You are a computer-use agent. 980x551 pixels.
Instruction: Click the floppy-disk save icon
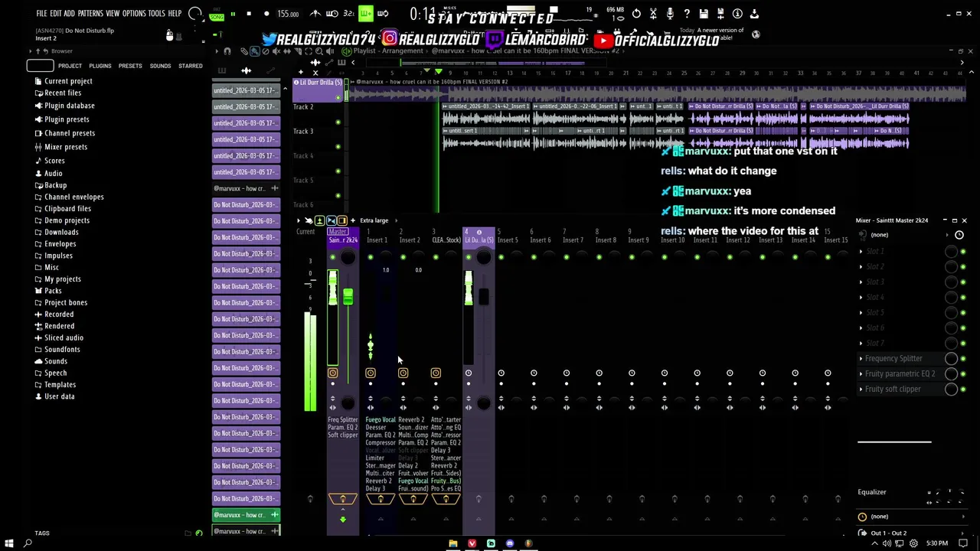coord(704,14)
